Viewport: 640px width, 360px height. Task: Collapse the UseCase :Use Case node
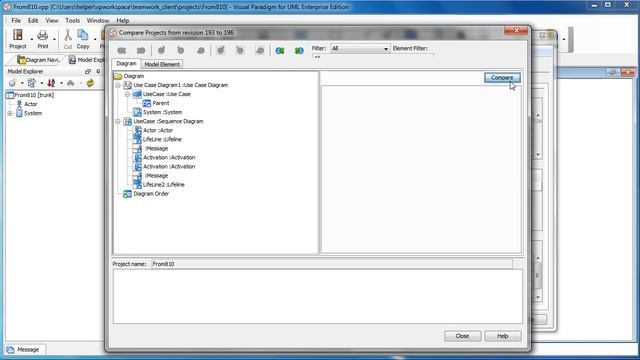(127, 94)
